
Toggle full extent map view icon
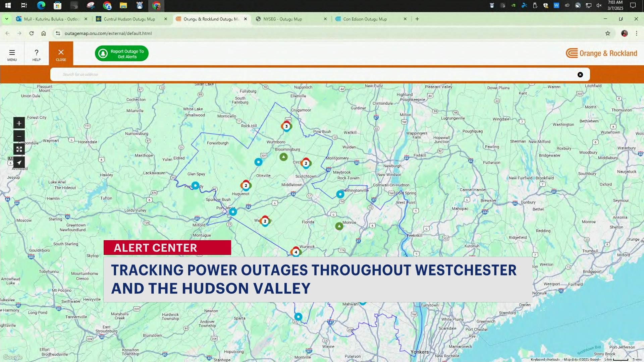click(x=19, y=149)
